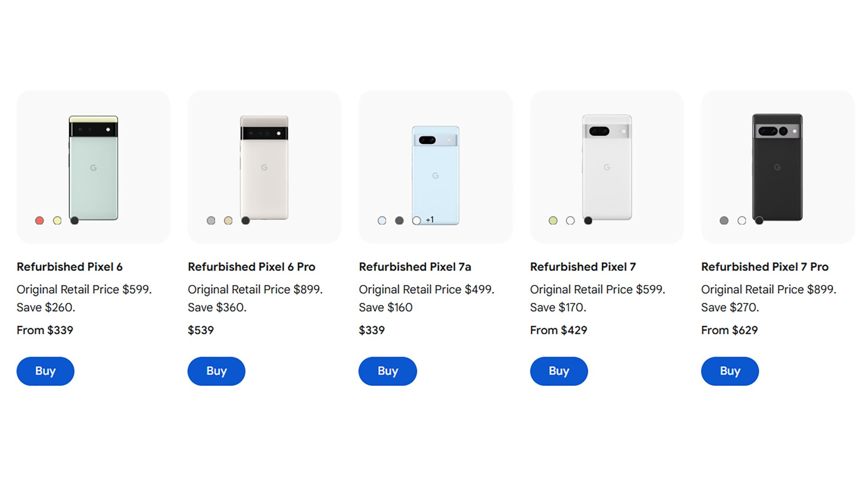This screenshot has height=488, width=868.
Task: Select gray swatch under Pixel 7 Pro
Action: (724, 221)
